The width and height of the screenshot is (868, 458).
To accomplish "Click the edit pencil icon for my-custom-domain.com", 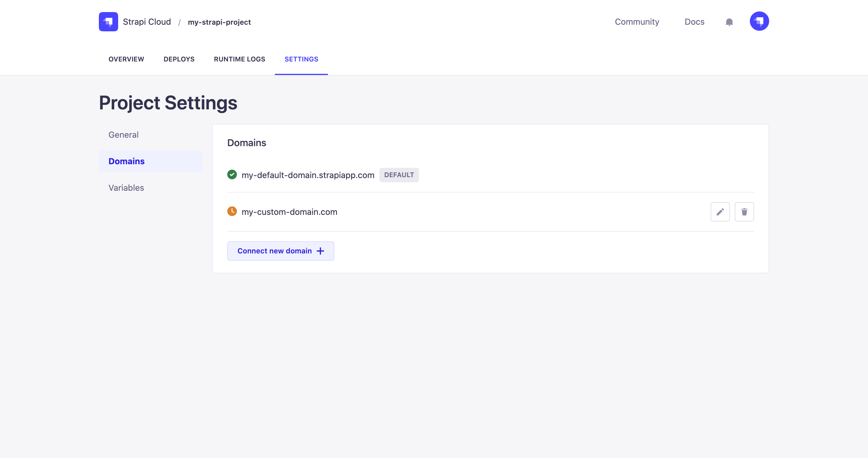I will tap(720, 212).
